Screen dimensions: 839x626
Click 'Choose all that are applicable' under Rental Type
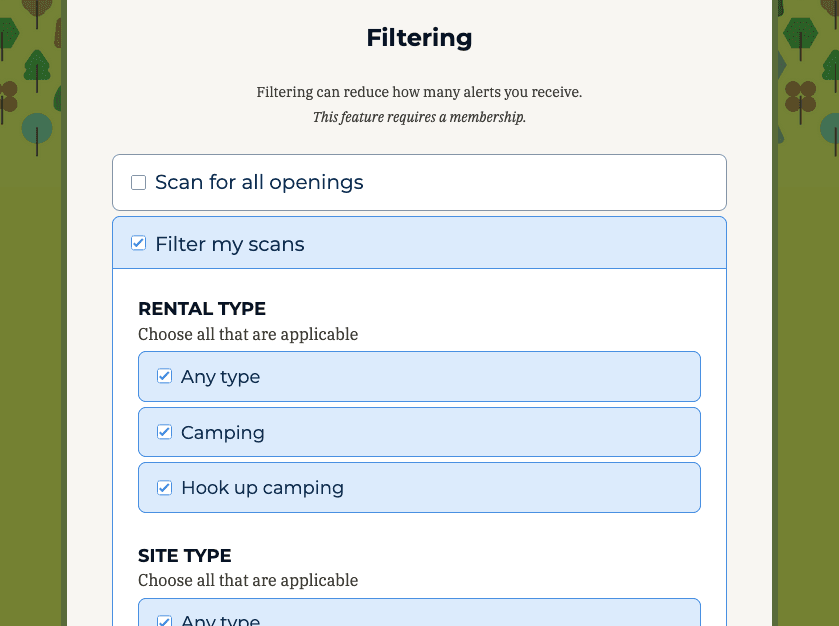(x=248, y=334)
